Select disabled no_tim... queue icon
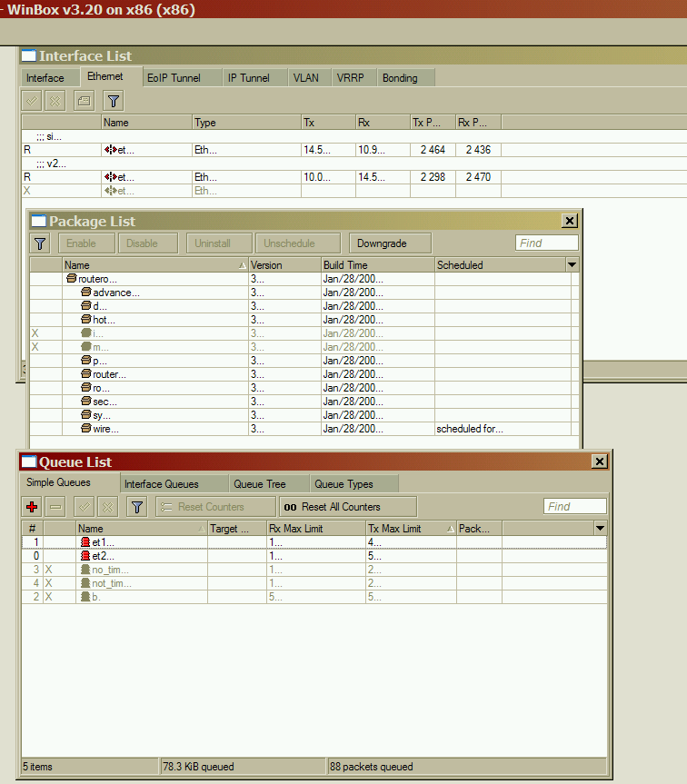This screenshot has width=687, height=784. pyautogui.click(x=85, y=570)
